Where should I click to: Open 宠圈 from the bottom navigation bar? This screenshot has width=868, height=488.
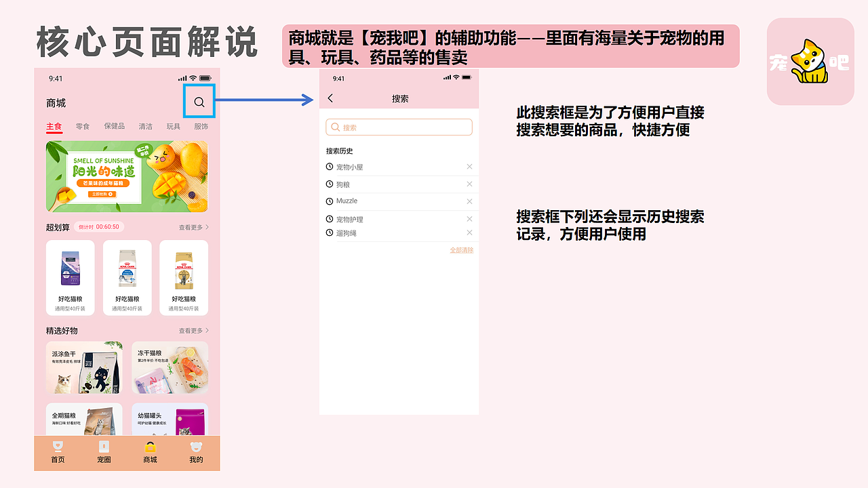103,448
